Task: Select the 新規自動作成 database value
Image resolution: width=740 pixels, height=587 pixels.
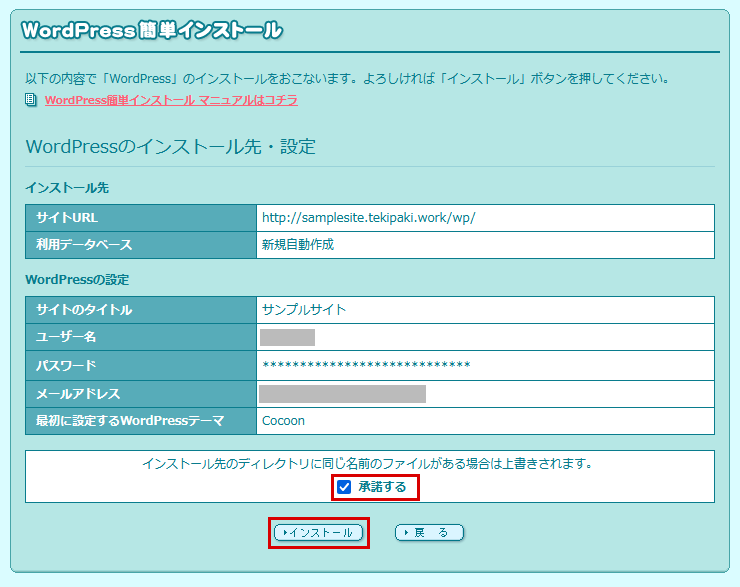Action: [298, 244]
